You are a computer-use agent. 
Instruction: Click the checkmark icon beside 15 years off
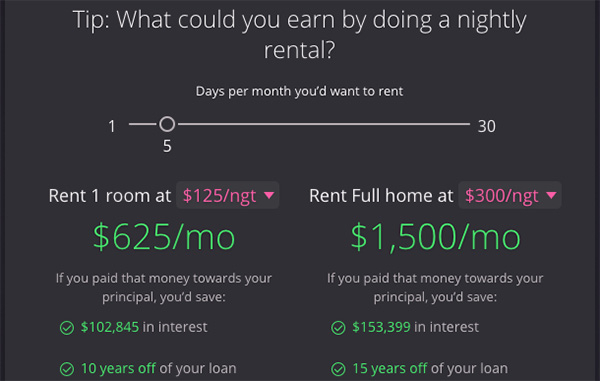[338, 369]
